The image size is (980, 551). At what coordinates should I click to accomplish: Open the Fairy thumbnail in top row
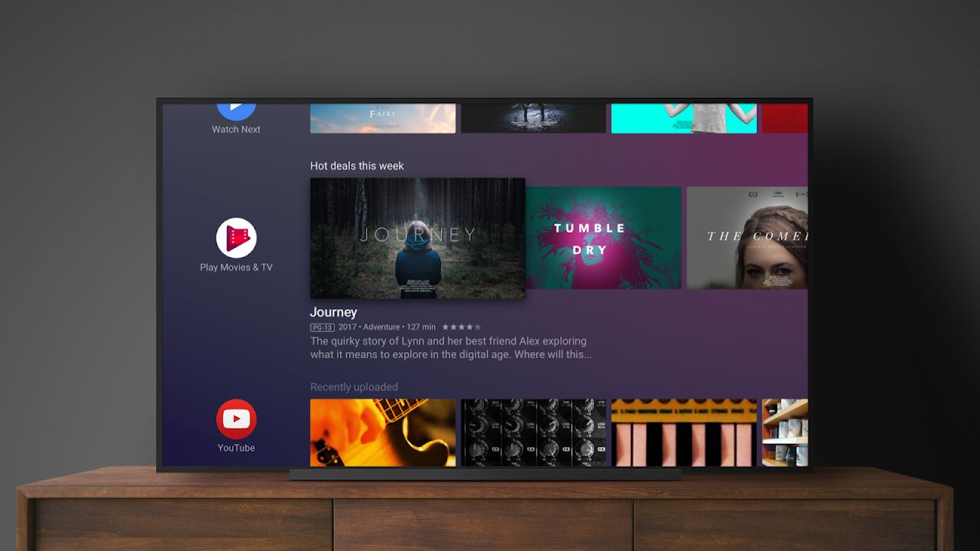383,118
